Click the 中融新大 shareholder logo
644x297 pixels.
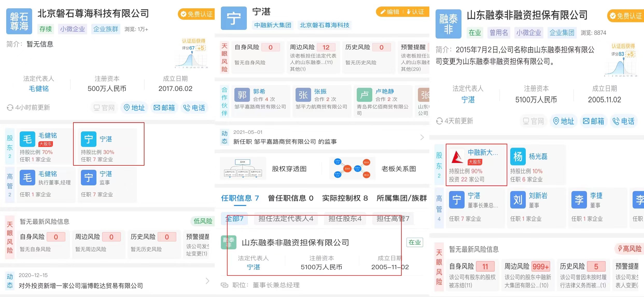(457, 157)
